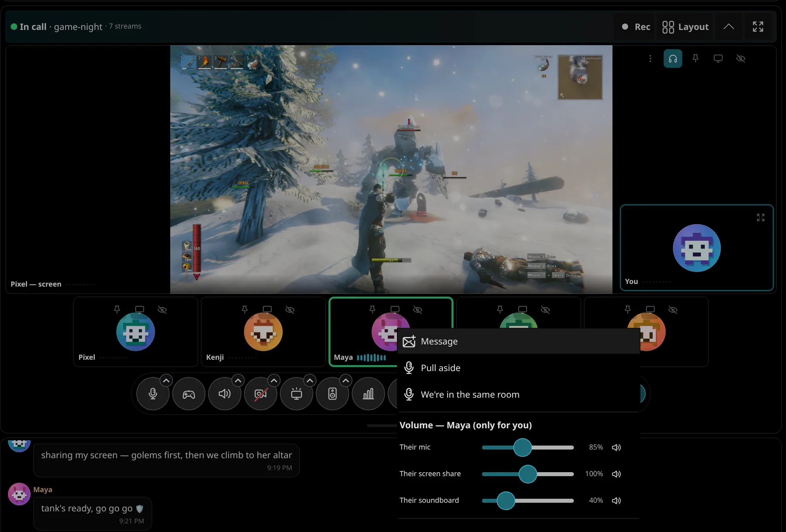This screenshot has width=786, height=532.
Task: Hide Pixel's participant tile
Action: point(162,310)
